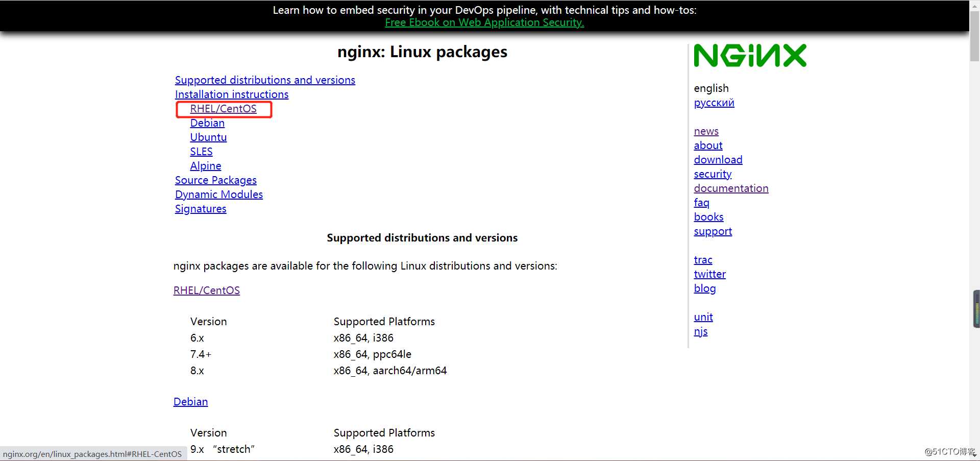Viewport: 980px width, 461px height.
Task: Open the faq page in sidebar
Action: pos(702,203)
